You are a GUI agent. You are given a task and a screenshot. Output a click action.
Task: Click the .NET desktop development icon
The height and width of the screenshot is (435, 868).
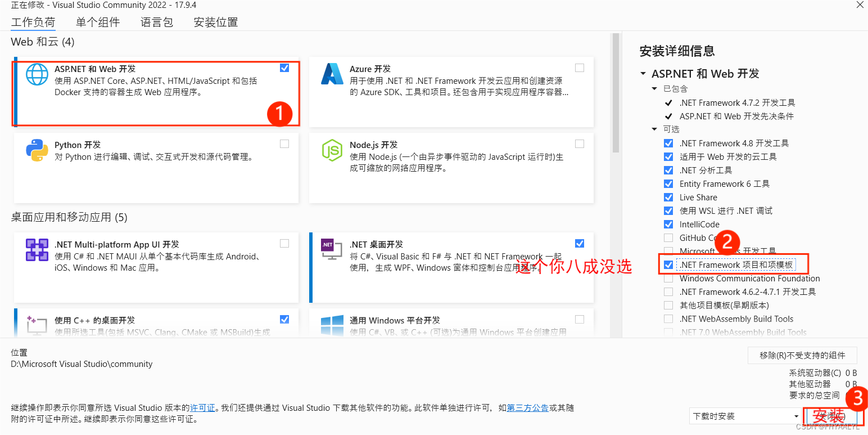click(x=331, y=249)
